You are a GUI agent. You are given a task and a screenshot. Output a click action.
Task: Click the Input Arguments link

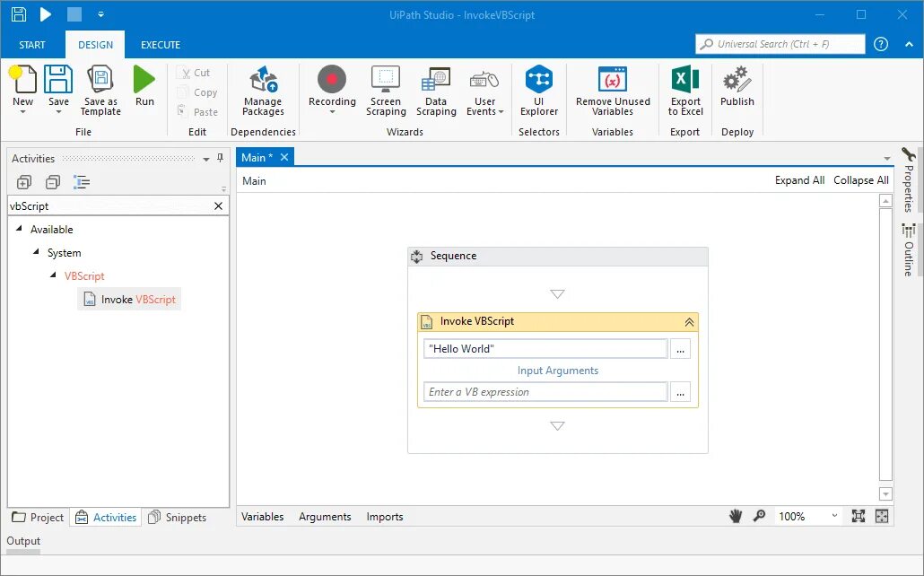click(x=557, y=371)
